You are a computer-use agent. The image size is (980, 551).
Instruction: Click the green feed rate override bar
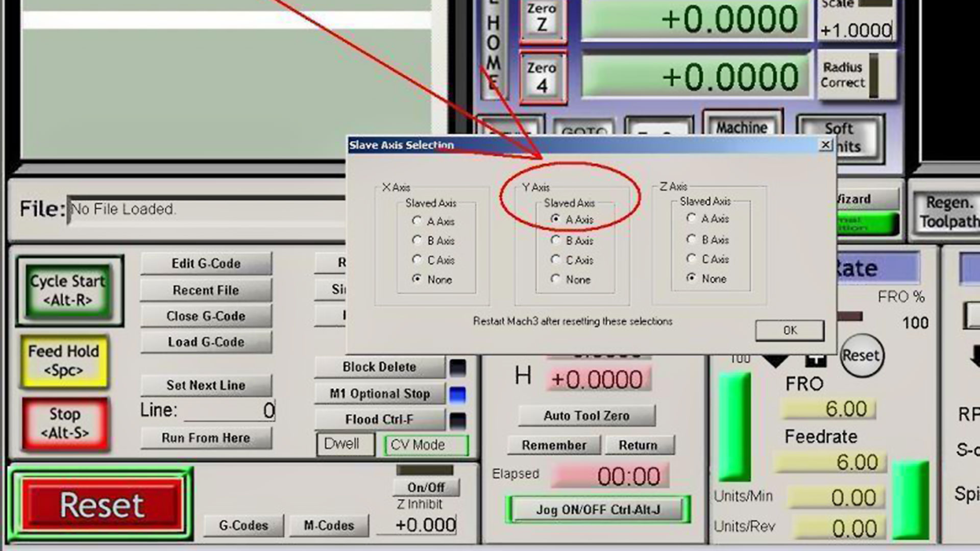tap(734, 426)
